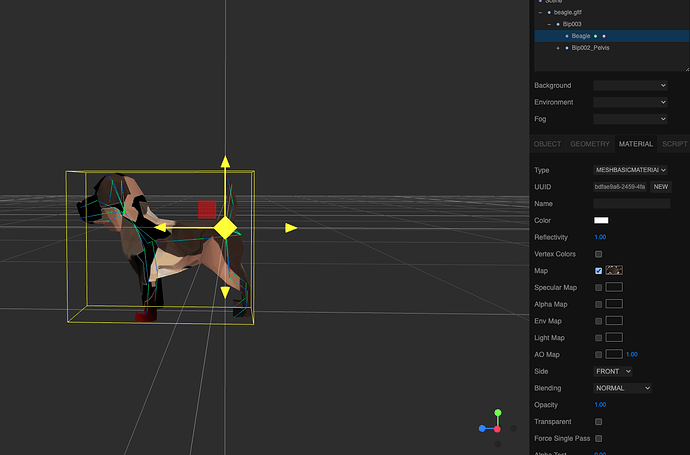Expand the Bip002_Pelvis tree node

pos(558,48)
